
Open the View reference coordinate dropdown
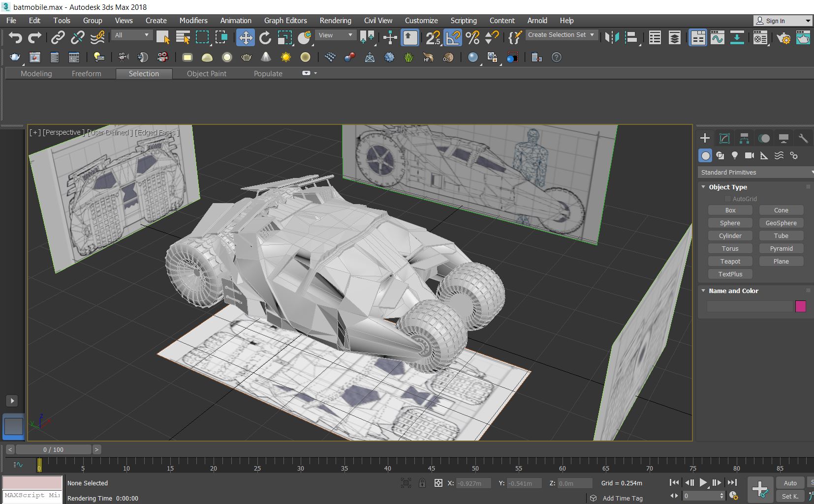coord(336,35)
